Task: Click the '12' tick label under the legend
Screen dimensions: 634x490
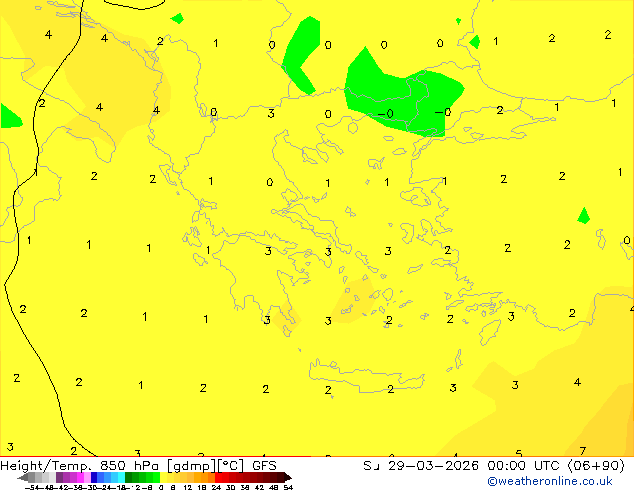Action: [188, 487]
